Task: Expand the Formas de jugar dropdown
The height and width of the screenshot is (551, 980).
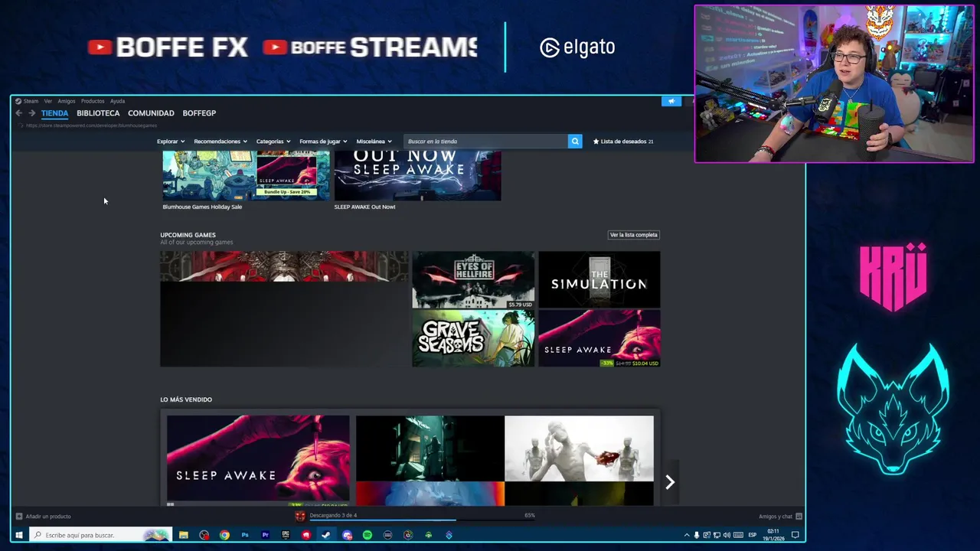Action: click(323, 142)
